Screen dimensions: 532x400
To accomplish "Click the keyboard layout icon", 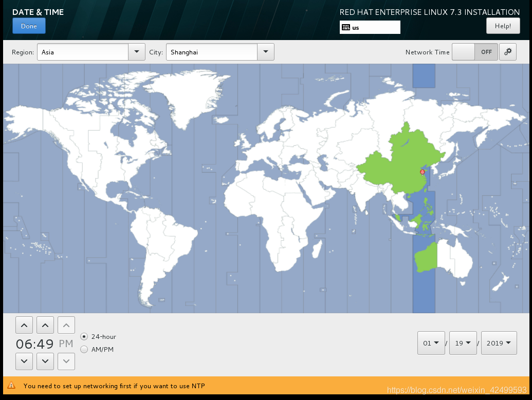I will 346,27.
